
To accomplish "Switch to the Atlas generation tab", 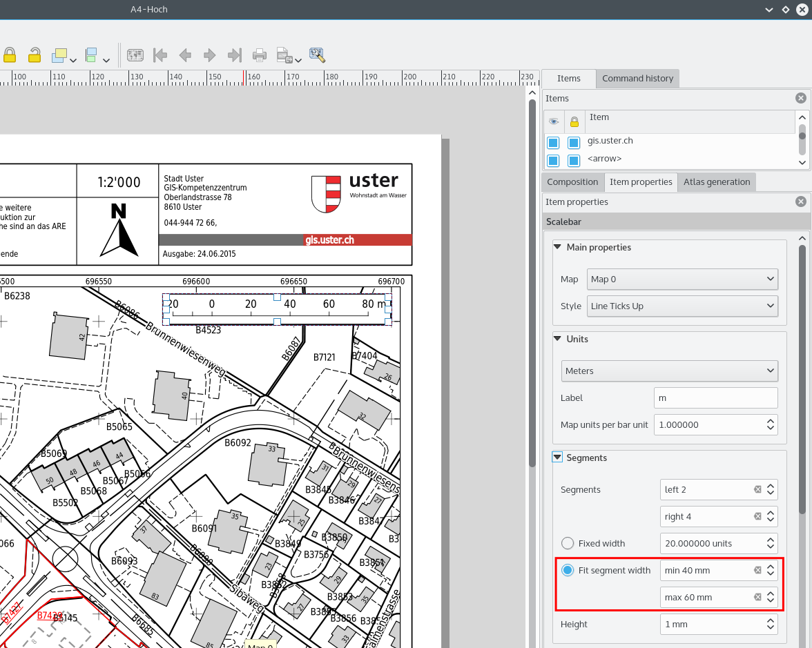I will 717,182.
